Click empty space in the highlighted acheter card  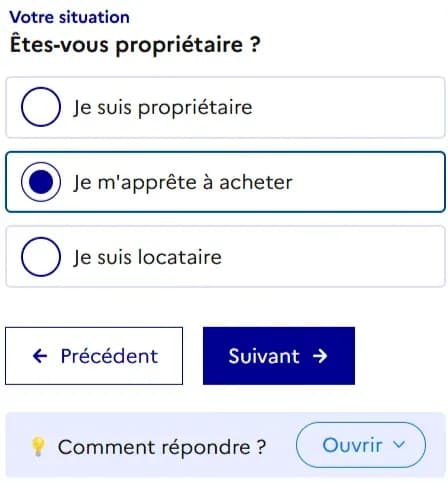tap(367, 182)
